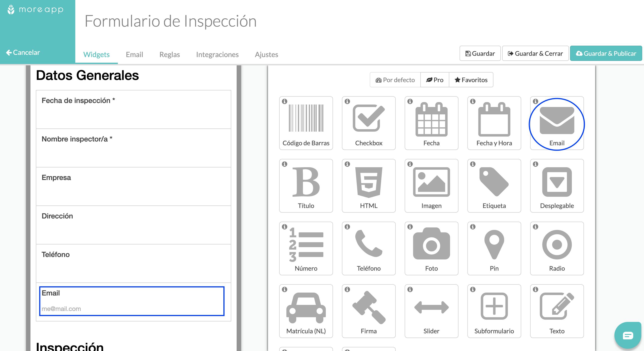Show Favoritos widgets
Viewport: 644px width, 351px height.
click(x=471, y=80)
